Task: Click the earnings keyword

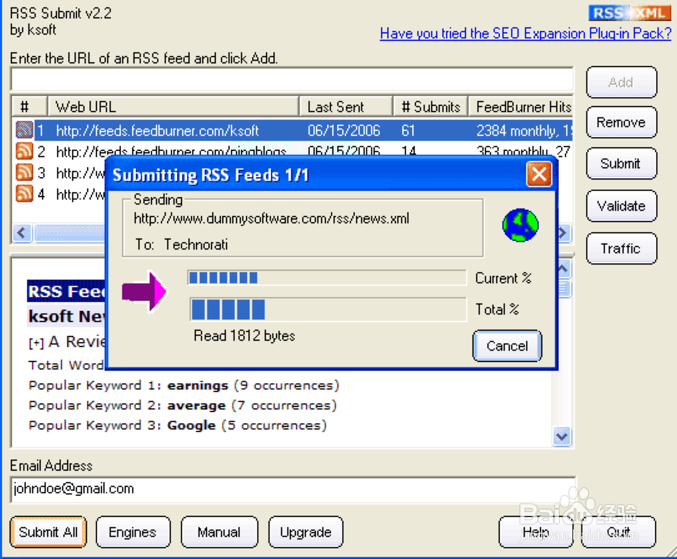Action: (x=198, y=385)
